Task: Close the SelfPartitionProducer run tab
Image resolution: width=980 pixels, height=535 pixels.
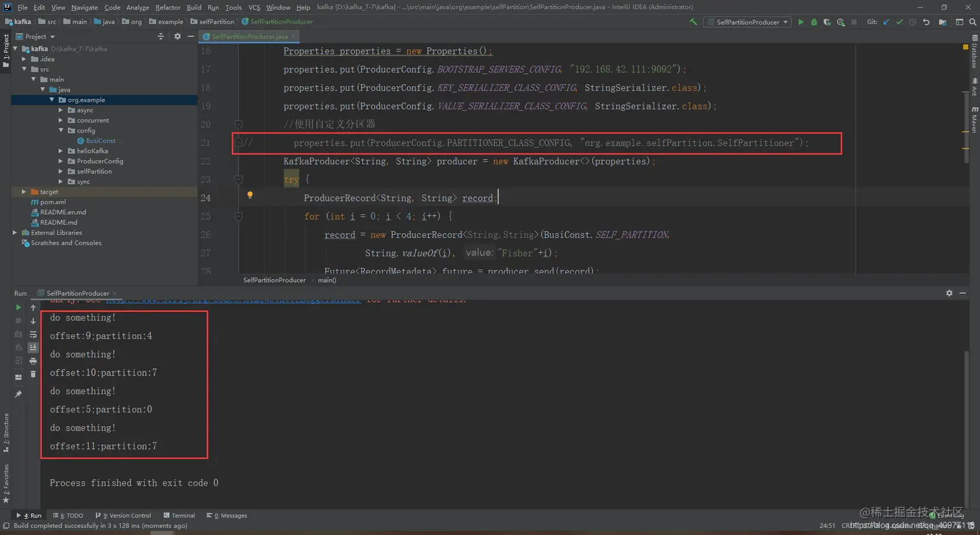Action: click(x=115, y=294)
